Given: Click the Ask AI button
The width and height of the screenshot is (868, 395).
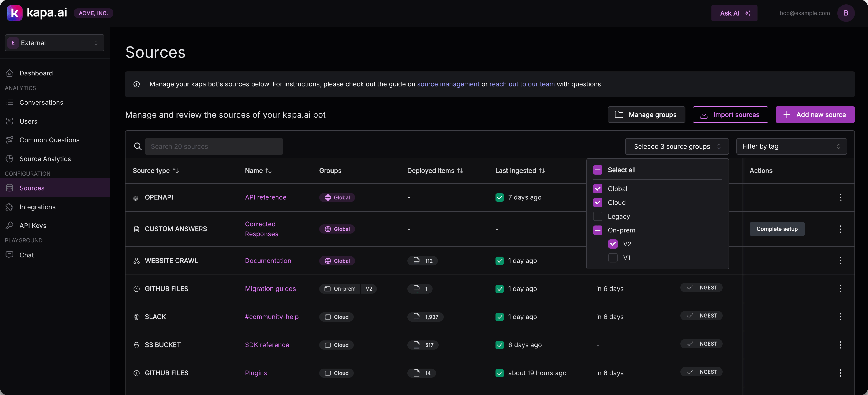Looking at the screenshot, I should [x=734, y=13].
